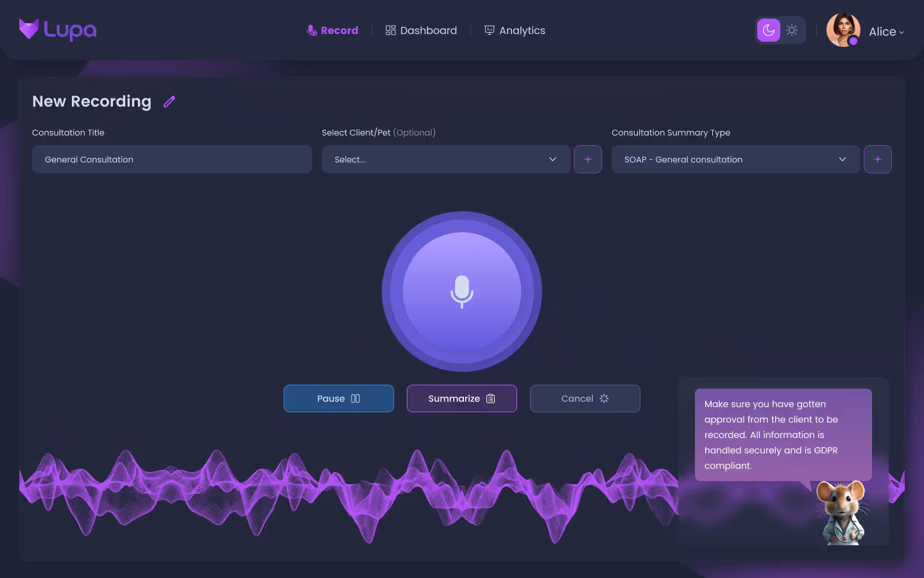The image size is (924, 578).
Task: Click the GDPR approval reminder message
Action: [783, 435]
